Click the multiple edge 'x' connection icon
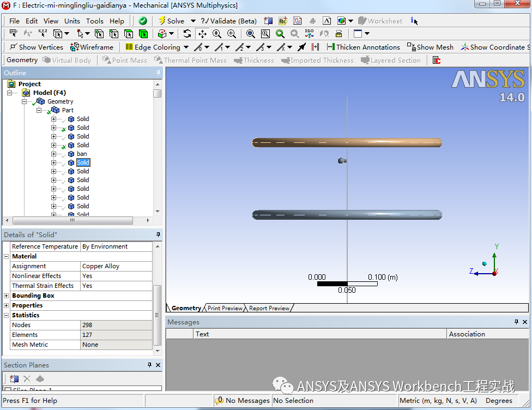Viewport: 532px width, 410px height. pyautogui.click(x=281, y=47)
